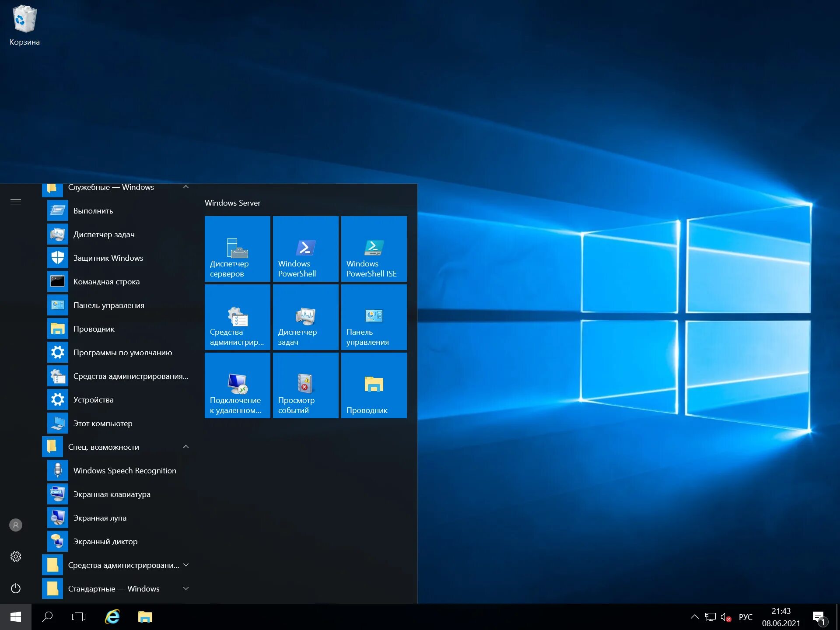Open the Remote Desktop Connection tile (Подключение к удаленном...)
The image size is (840, 630).
(x=237, y=385)
